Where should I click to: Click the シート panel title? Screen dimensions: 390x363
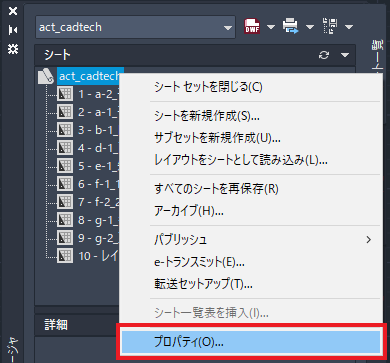point(57,55)
